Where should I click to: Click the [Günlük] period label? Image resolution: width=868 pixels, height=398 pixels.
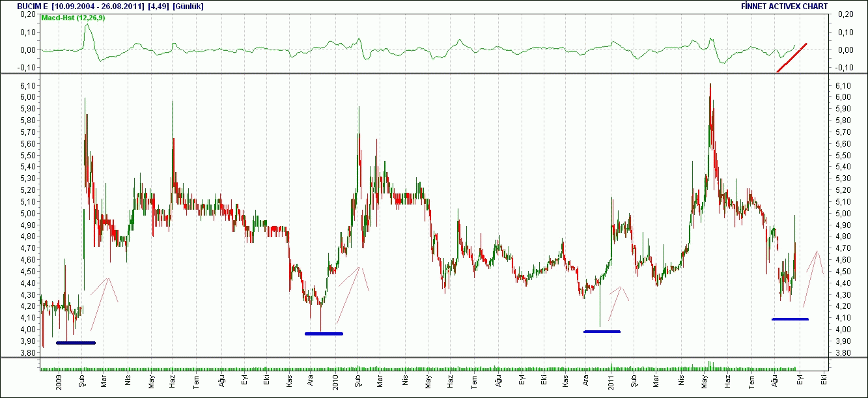[188, 6]
